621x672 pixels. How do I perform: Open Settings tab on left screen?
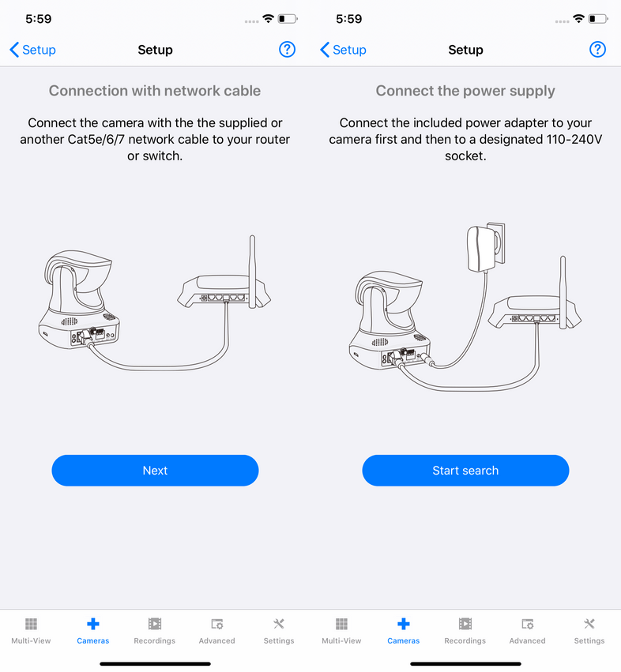279,631
